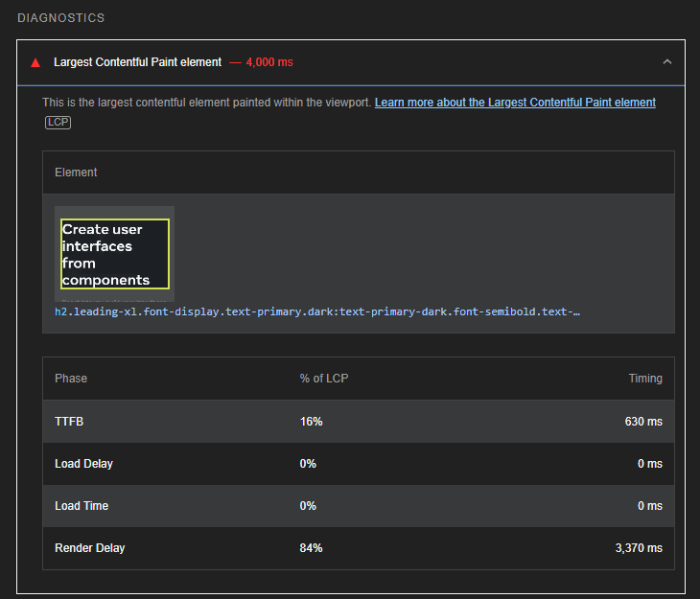Select the Load Delay phase label
This screenshot has height=599, width=700.
click(x=83, y=464)
